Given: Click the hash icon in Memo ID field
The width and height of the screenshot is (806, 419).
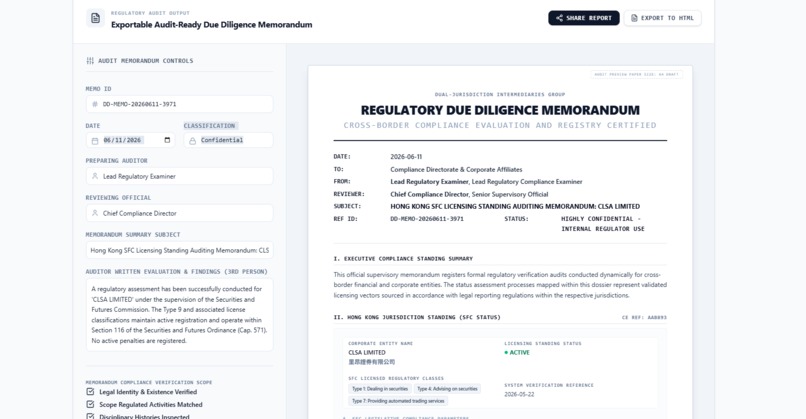Looking at the screenshot, I should pos(95,104).
